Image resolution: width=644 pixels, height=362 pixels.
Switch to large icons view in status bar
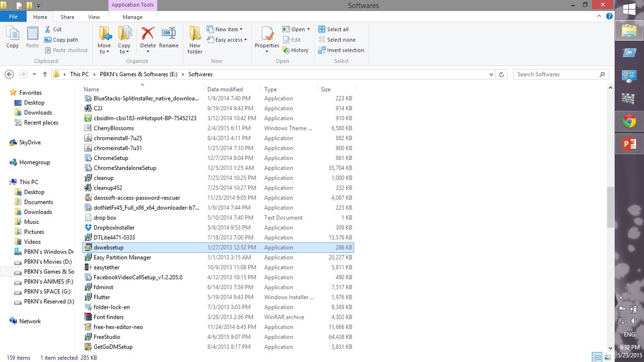coord(607,357)
